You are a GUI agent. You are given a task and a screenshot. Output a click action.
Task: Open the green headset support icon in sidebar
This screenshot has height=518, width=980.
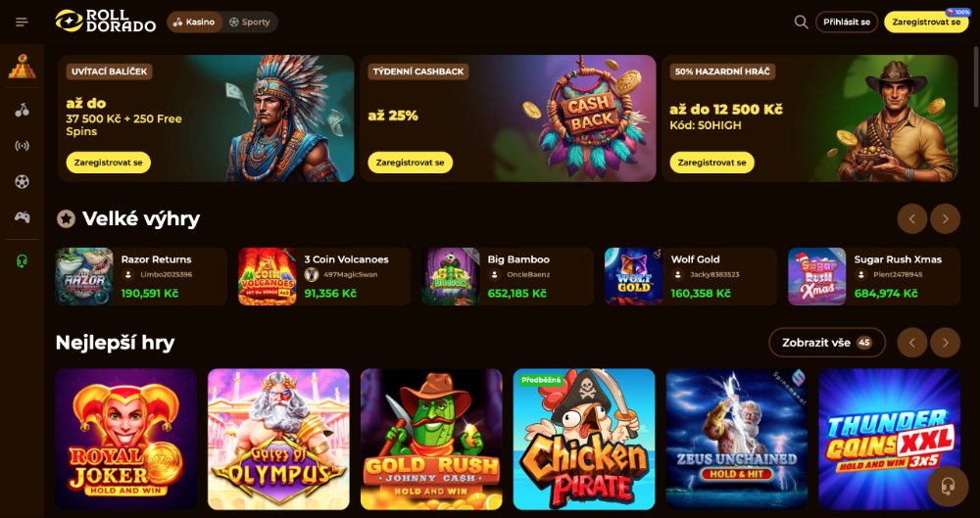coord(22,260)
